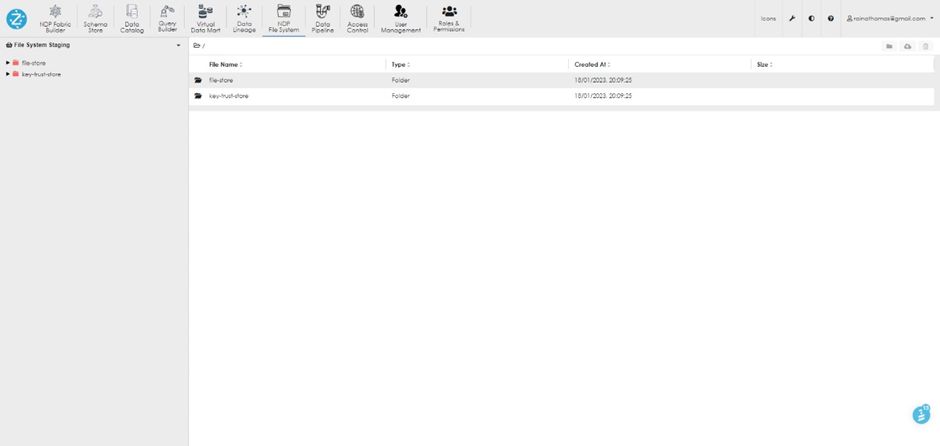Viewport: 940px width, 446px height.
Task: Launch the Query Builder
Action: [x=167, y=18]
